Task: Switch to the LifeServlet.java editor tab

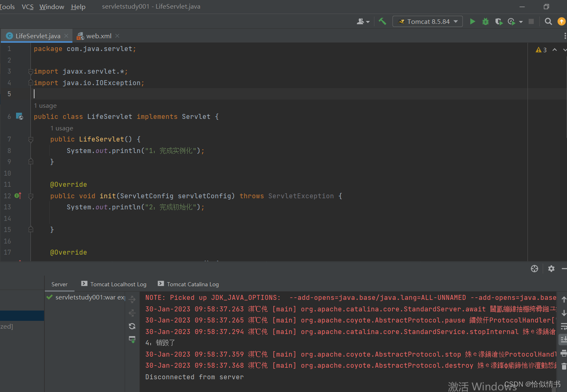Action: (x=37, y=36)
